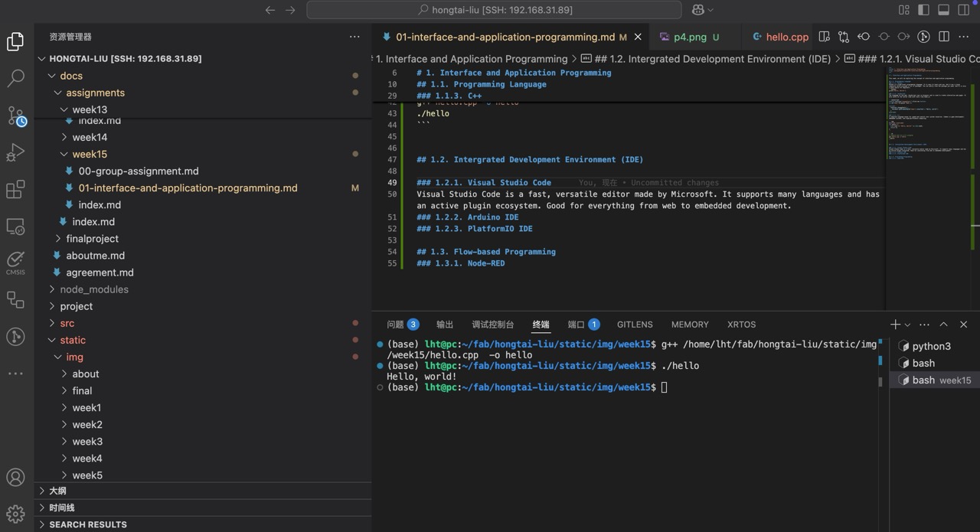This screenshot has height=532, width=980.
Task: Open the Manage settings gear
Action: click(15, 513)
